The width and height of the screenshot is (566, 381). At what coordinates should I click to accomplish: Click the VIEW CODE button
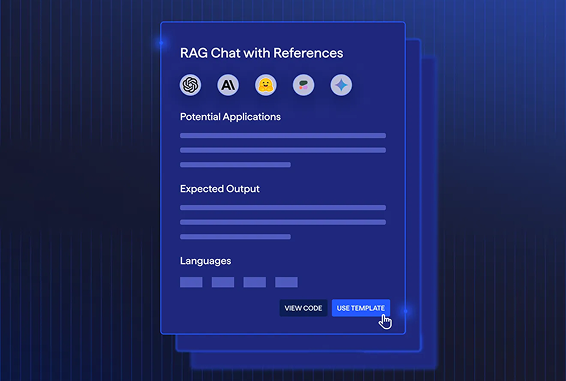(303, 308)
